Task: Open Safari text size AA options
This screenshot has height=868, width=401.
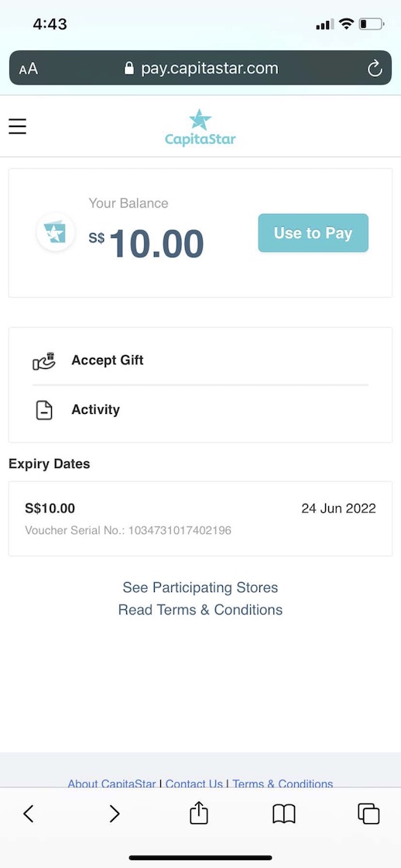Action: (28, 69)
